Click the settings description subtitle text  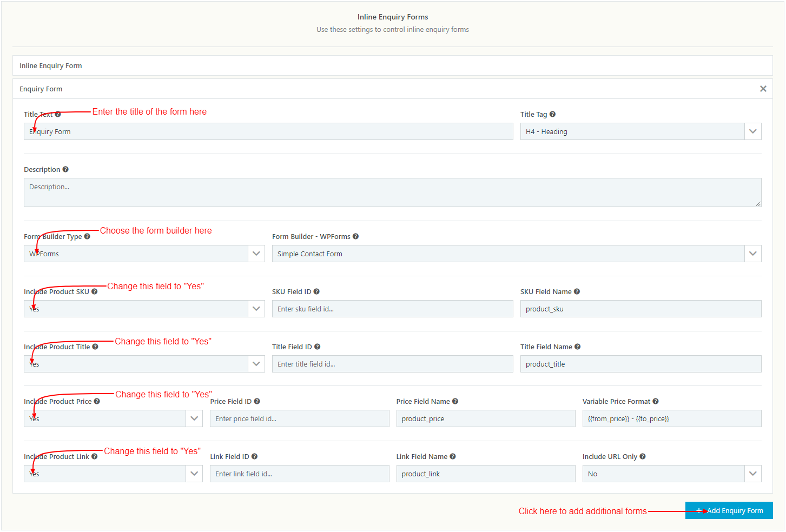coord(393,30)
